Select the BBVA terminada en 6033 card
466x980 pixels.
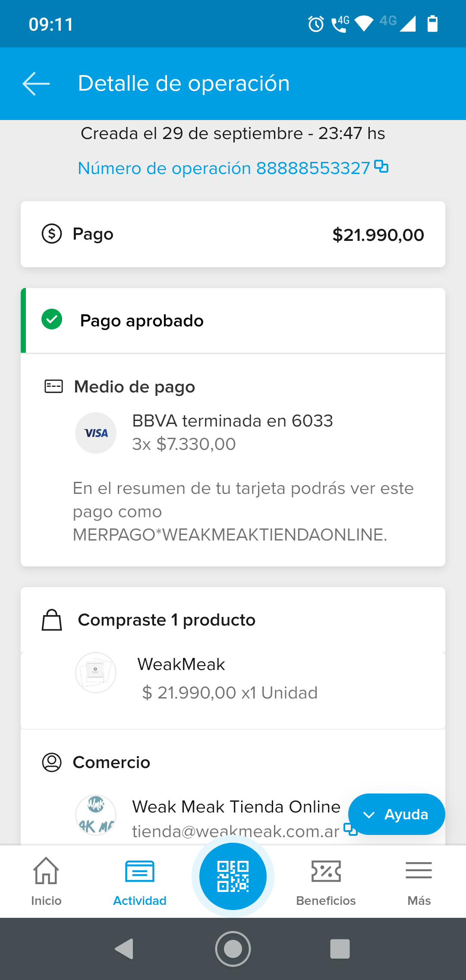[232, 421]
